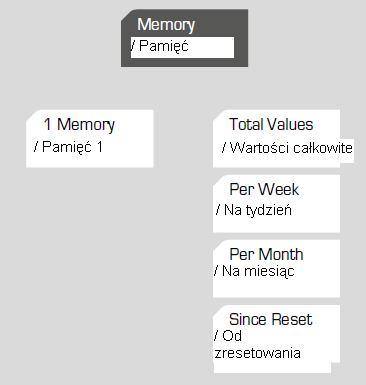Open the 1 Memory menu box
The height and width of the screenshot is (385, 366).
[x=90, y=139]
